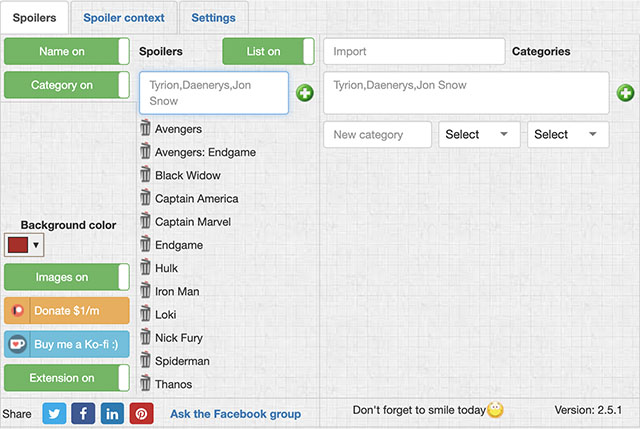Toggle the List on switch
The height and width of the screenshot is (429, 640).
pyautogui.click(x=269, y=51)
